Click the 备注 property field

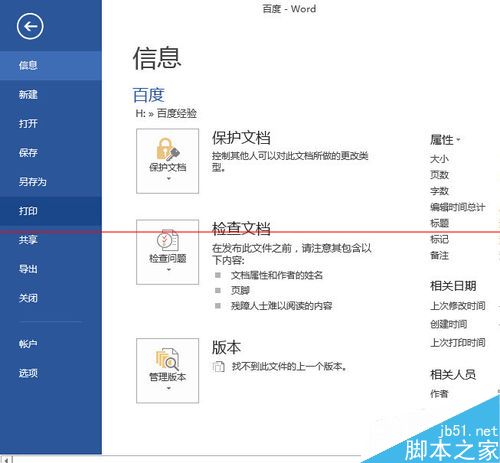pos(439,255)
